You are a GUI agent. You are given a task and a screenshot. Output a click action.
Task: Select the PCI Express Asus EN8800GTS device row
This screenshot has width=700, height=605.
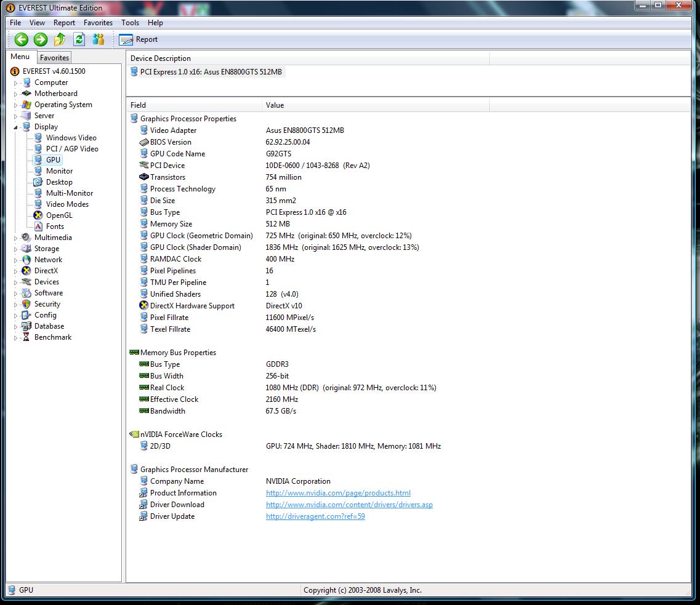[207, 72]
